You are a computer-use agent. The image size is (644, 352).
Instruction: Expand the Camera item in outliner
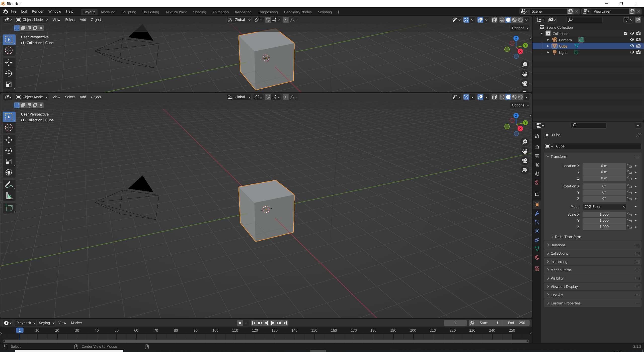click(548, 40)
